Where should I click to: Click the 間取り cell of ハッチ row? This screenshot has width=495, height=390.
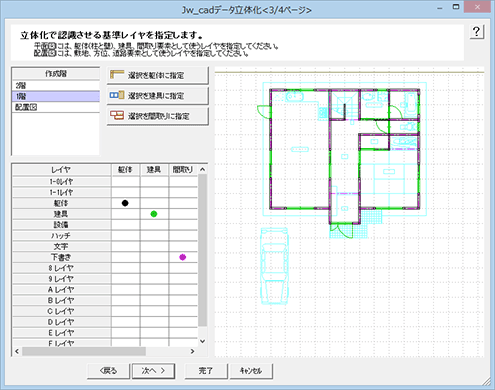183,235
